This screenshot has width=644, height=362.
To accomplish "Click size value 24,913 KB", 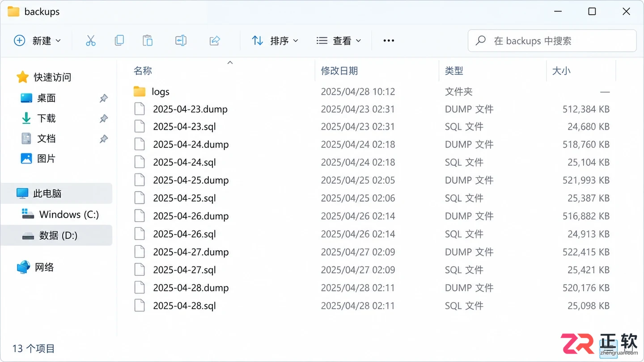I will tap(589, 234).
